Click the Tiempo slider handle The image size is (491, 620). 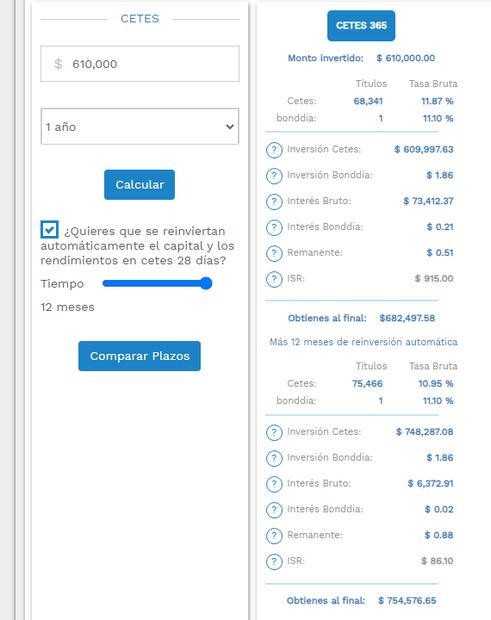[x=206, y=283]
